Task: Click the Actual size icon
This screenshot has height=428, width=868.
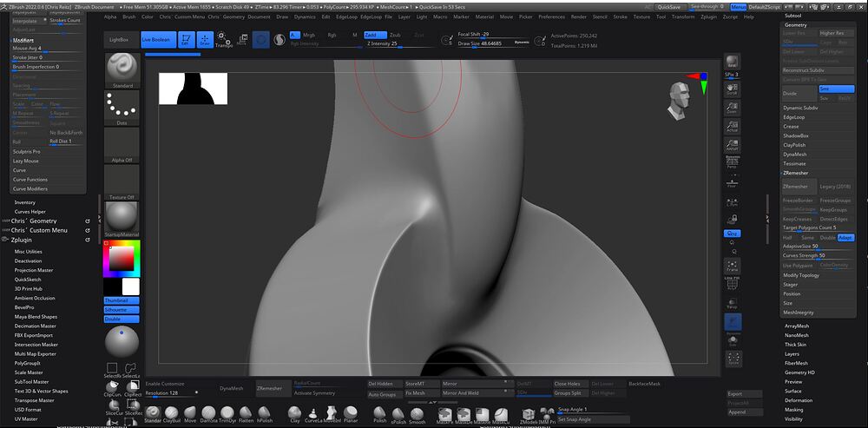Action: pyautogui.click(x=733, y=126)
